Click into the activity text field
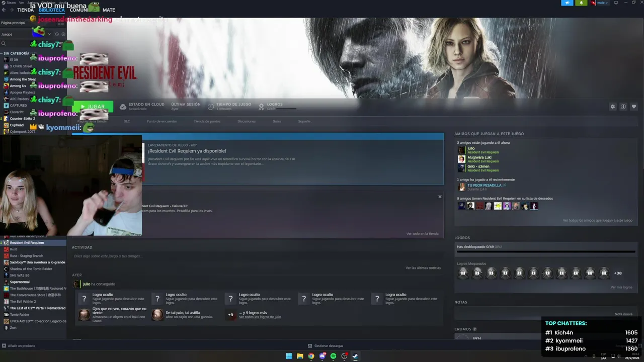Image resolution: width=644 pixels, height=362 pixels. (x=257, y=256)
